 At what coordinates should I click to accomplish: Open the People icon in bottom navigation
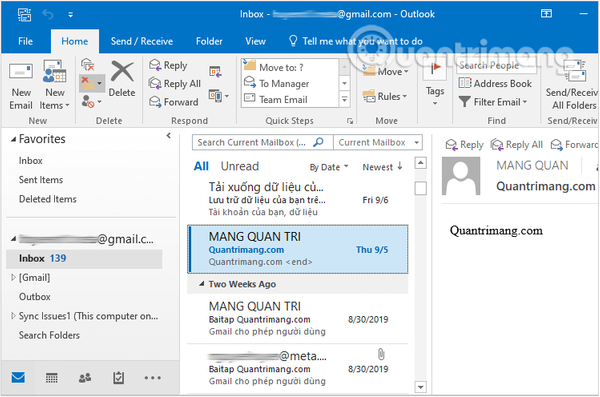point(85,378)
